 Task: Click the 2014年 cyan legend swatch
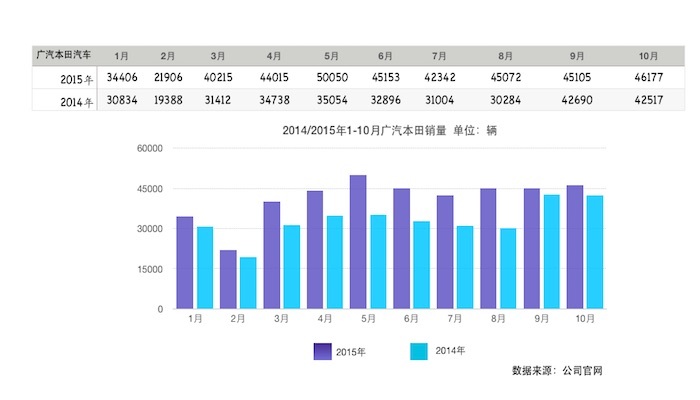click(419, 351)
